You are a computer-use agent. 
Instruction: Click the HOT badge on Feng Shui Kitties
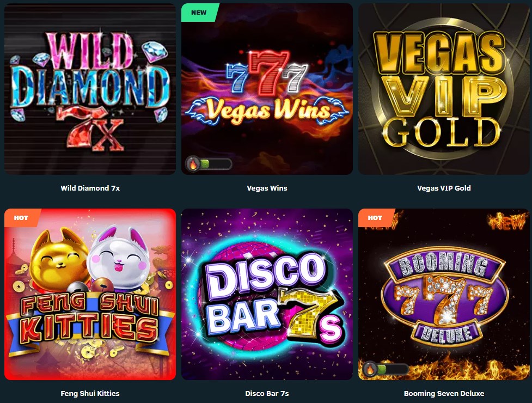(x=21, y=218)
